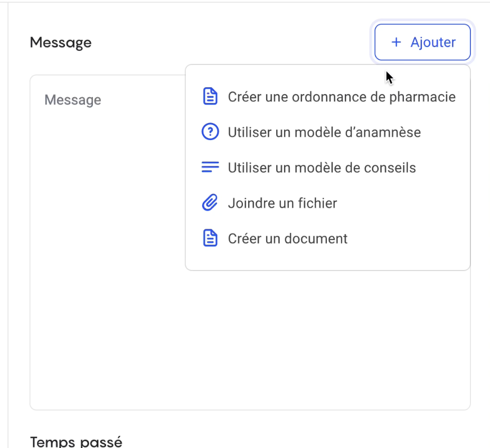Select 'Joindre un fichier' from the menu
Screen dimensions: 490x448
tap(282, 203)
